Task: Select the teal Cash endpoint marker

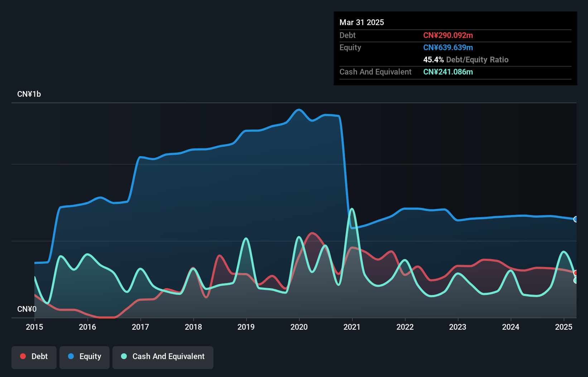Action: coord(576,281)
